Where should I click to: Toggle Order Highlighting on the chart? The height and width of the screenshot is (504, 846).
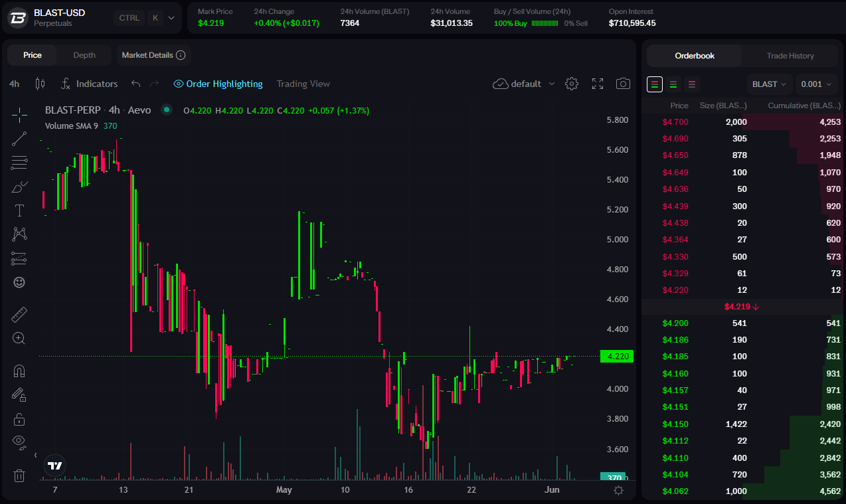(x=218, y=84)
